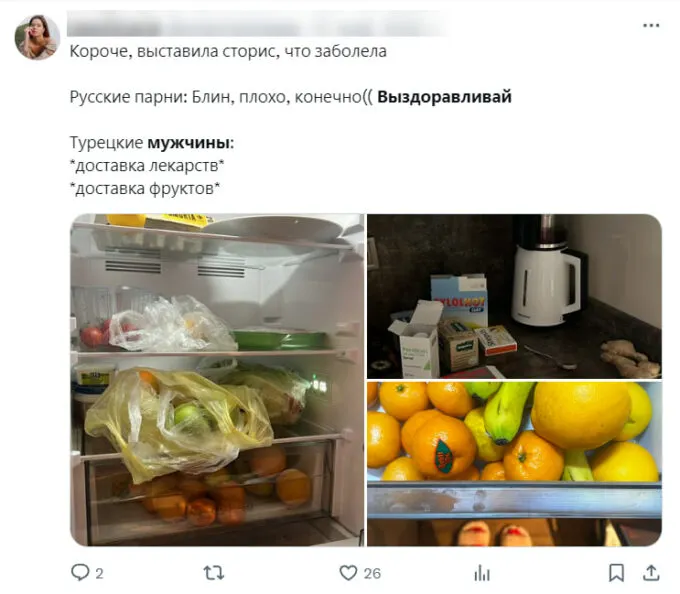Click the line доставка фруктов
Viewport: 680px width, 594px height.
click(145, 189)
